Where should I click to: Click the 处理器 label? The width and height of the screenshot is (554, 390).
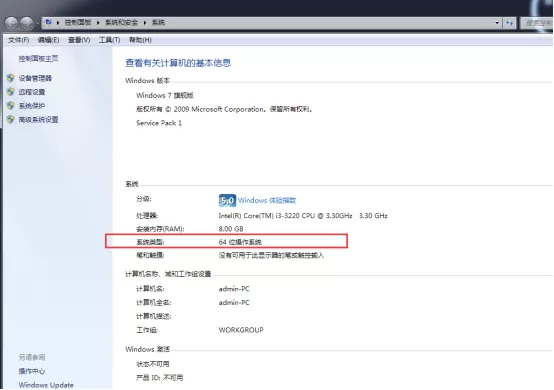pyautogui.click(x=147, y=215)
